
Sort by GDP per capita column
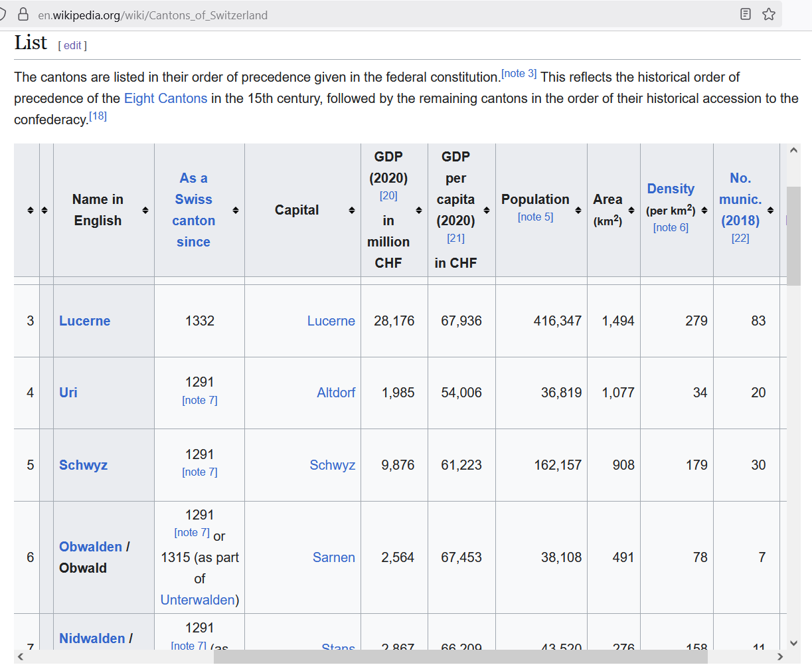tap(487, 210)
